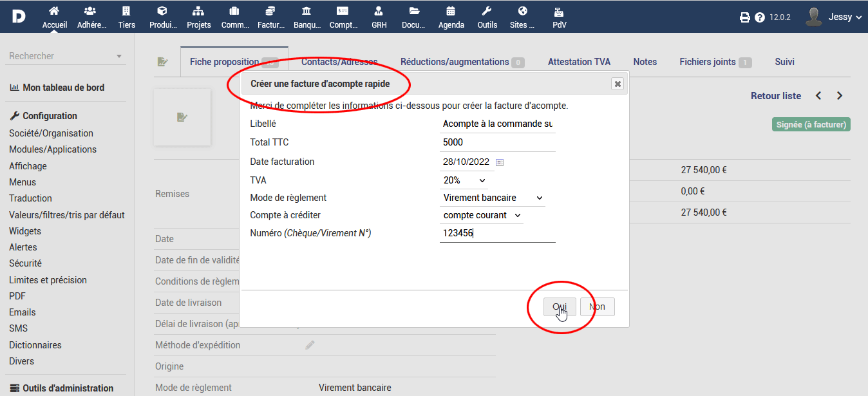This screenshot has width=868, height=396.
Task: Confirm the invoice with Oui button
Action: (x=560, y=306)
